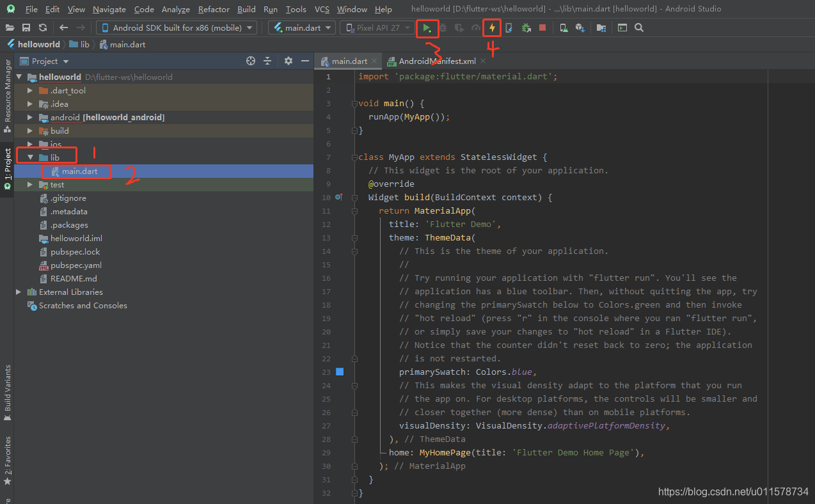Open Scratches and Consoles in Project view

click(83, 305)
